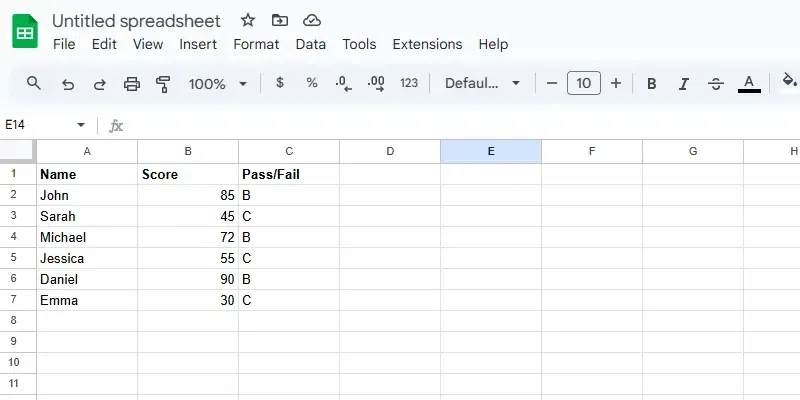Open the zoom level dropdown

pos(216,84)
